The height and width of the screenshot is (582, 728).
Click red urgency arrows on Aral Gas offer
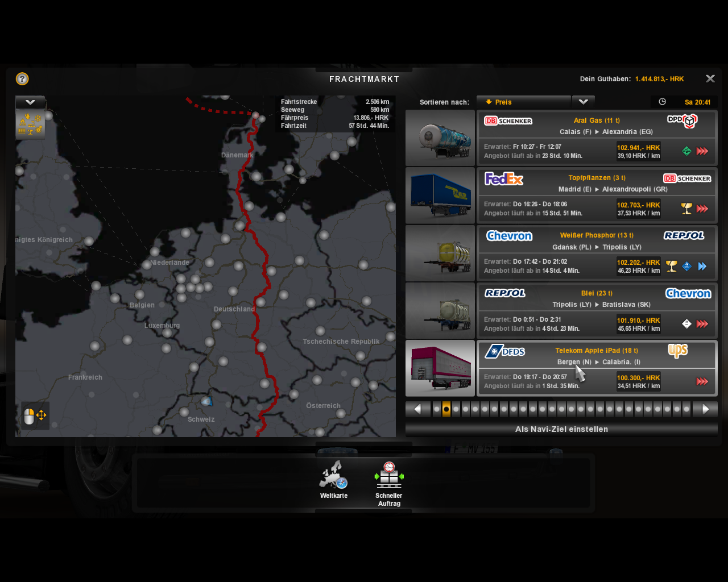pos(702,151)
